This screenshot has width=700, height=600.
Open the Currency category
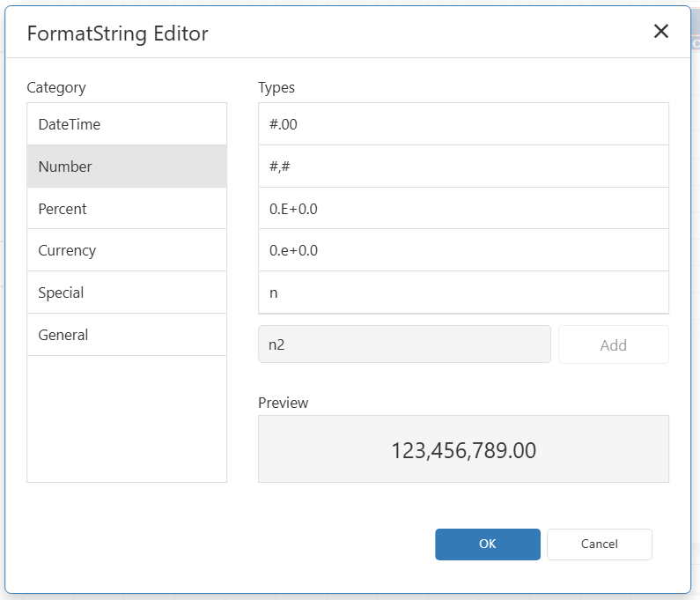pyautogui.click(x=127, y=250)
